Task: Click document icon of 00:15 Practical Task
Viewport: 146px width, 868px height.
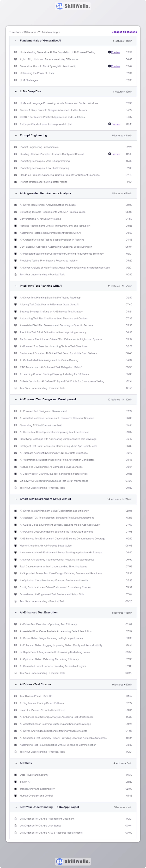Action: 16,275
